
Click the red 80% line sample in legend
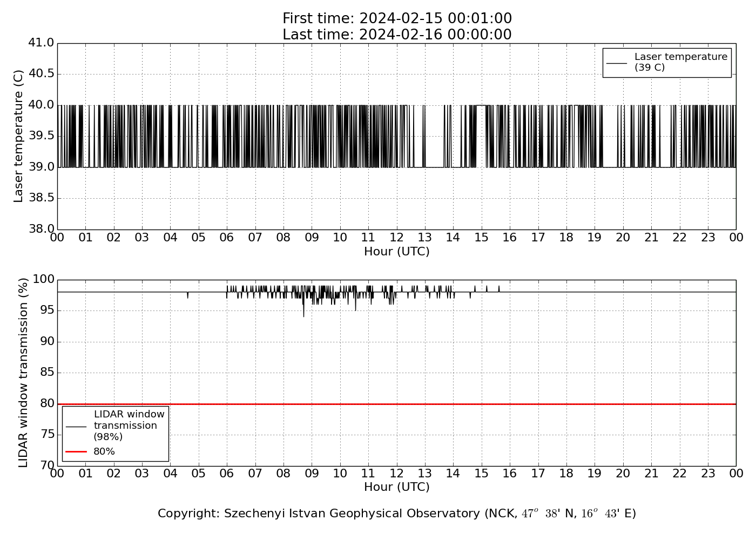76,451
